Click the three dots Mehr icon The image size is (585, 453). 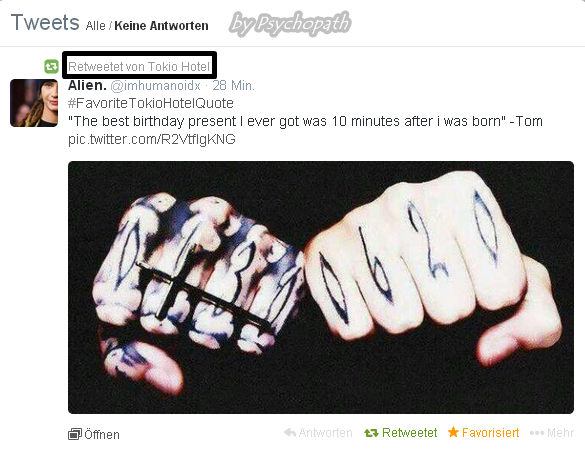click(537, 433)
